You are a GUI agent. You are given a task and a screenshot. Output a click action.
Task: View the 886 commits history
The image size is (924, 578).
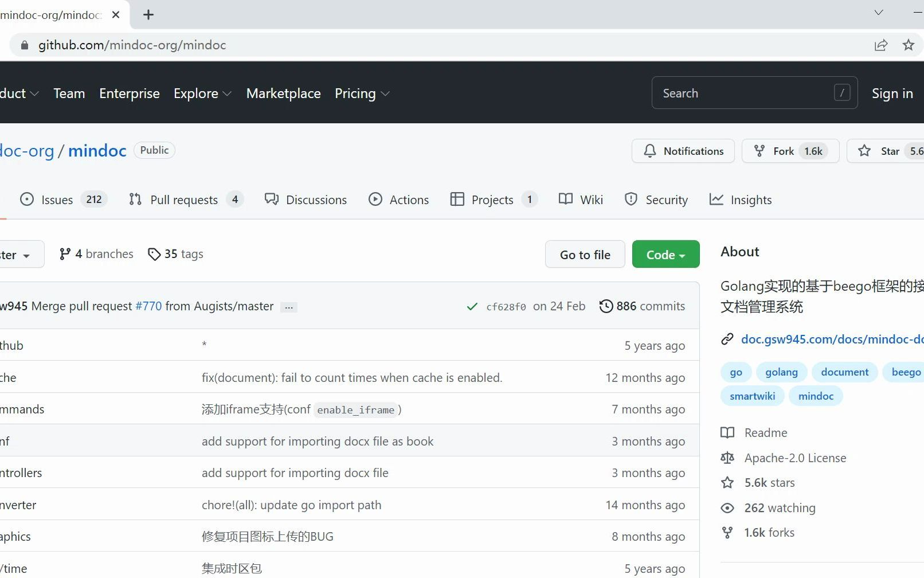click(x=643, y=306)
